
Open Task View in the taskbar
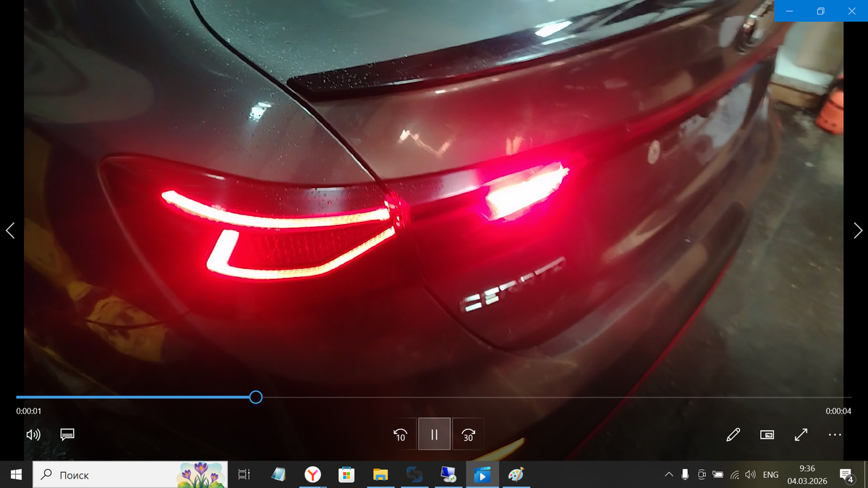(244, 475)
